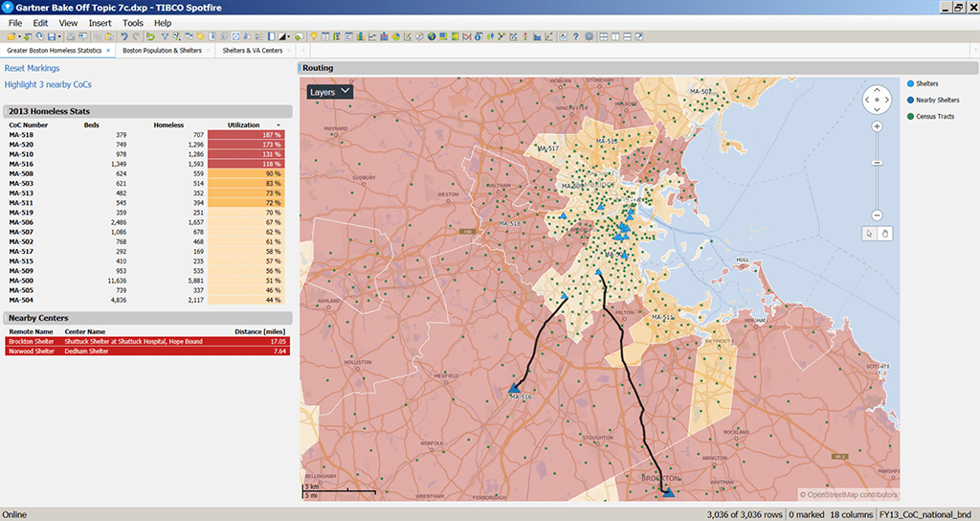Viewport: 980px width, 521px height.
Task: Select the Norwood Shelter row
Action: coord(147,351)
